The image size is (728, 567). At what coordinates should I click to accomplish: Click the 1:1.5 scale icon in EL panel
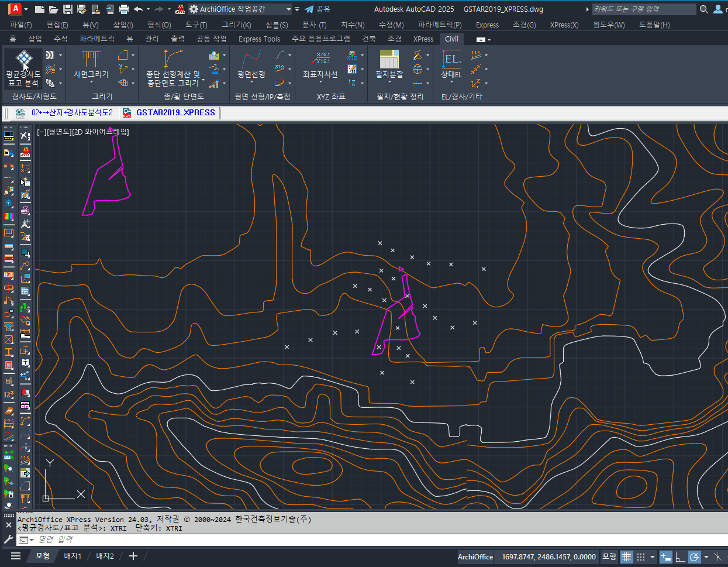click(476, 54)
